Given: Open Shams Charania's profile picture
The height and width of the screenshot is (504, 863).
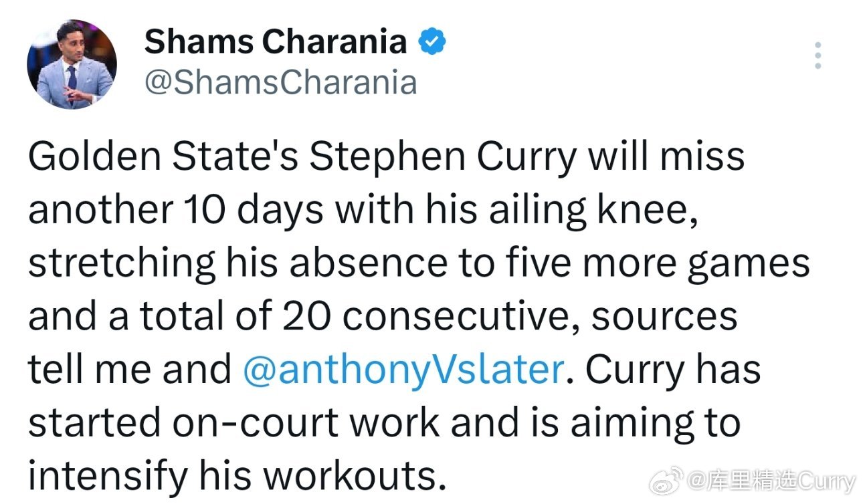Looking at the screenshot, I should (72, 65).
